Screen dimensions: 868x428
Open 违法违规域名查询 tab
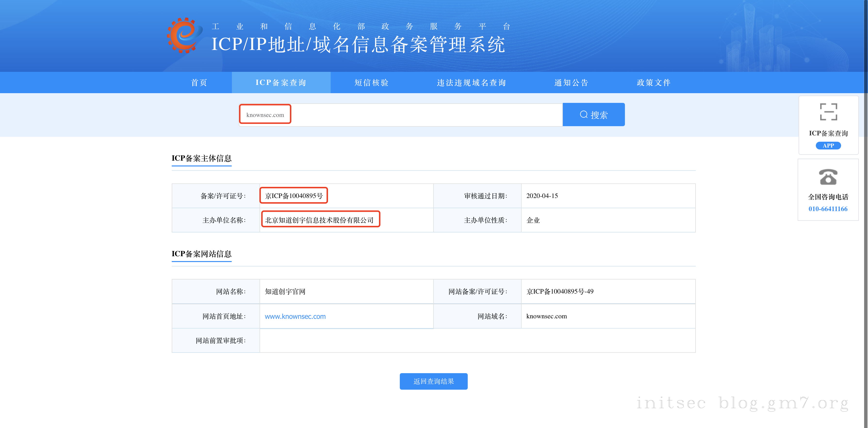click(x=471, y=82)
